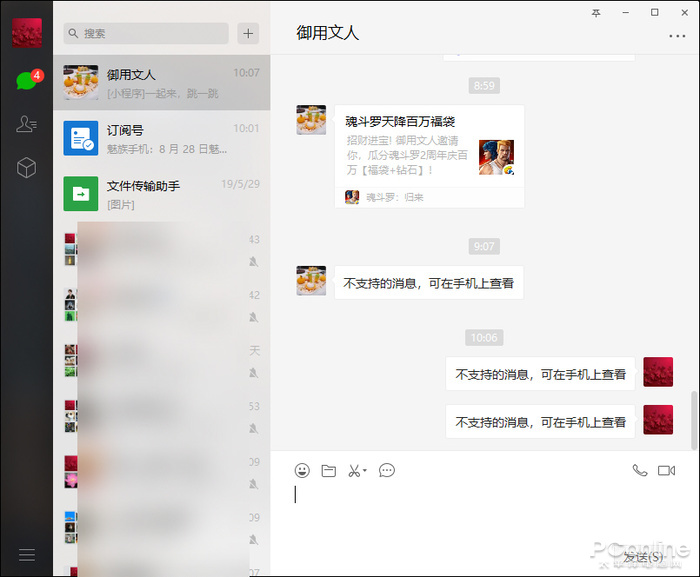Click the 订阅号 blue avatar icon
Image resolution: width=700 pixels, height=577 pixels.
point(81,138)
